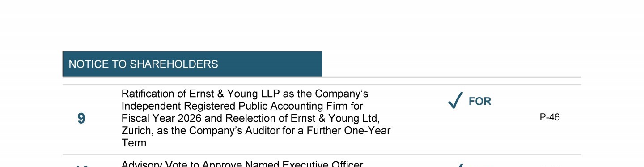644x167 pixels.
Task: Click the gray divider line under the banner
Action: pos(322,77)
